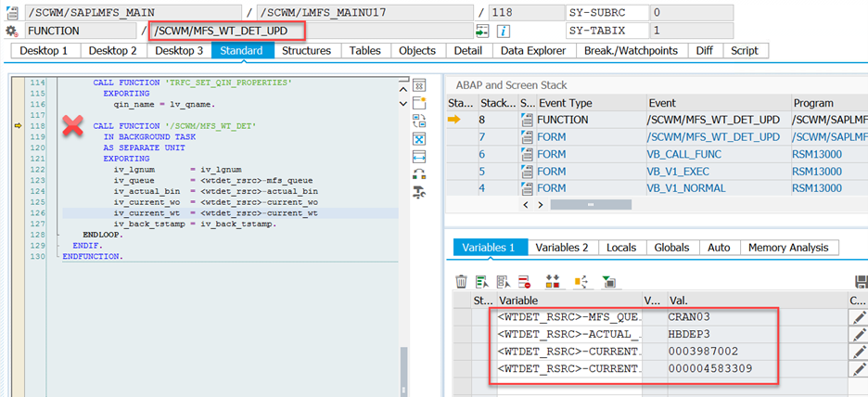
Task: Switch to the Variables 2 tab
Action: (x=562, y=248)
